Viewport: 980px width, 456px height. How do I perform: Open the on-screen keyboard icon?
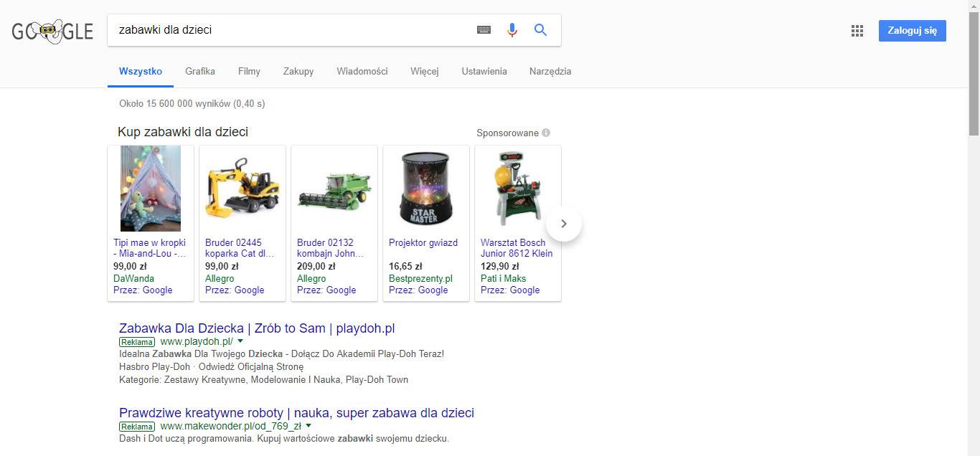point(484,30)
